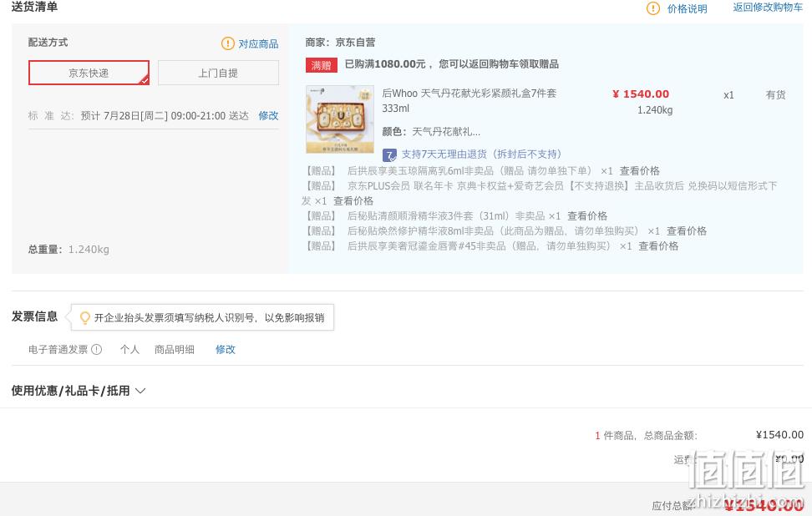
Task: Click 返回修改购物车 link
Action: tap(768, 8)
